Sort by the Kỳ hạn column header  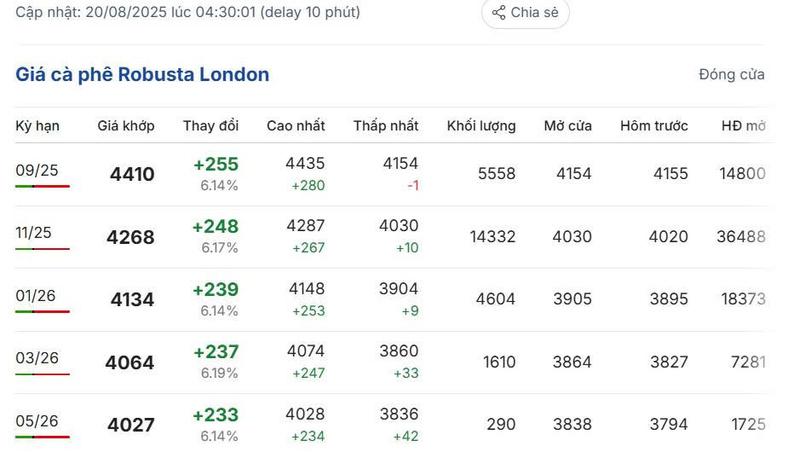click(x=38, y=126)
